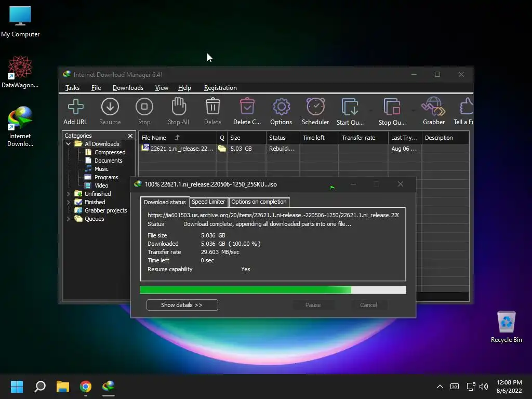Image resolution: width=532 pixels, height=399 pixels.
Task: Switch to Options on completion tab
Action: pos(259,202)
